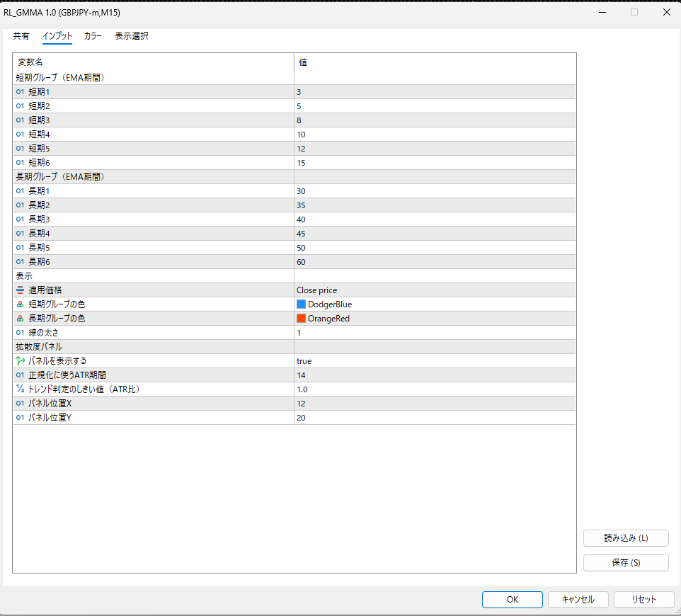
Task: Click the integer icon beside 短期2
Action: click(x=20, y=106)
